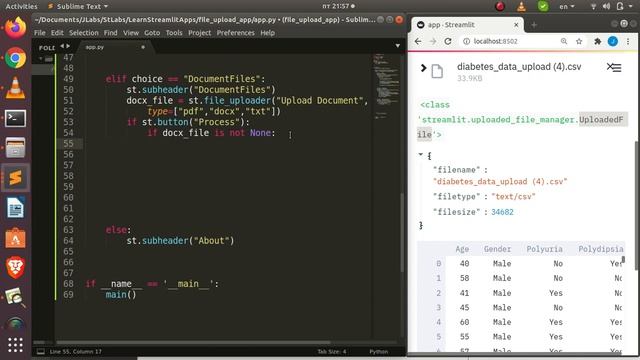Expand the Streamlit sidebar chevron

point(423,68)
